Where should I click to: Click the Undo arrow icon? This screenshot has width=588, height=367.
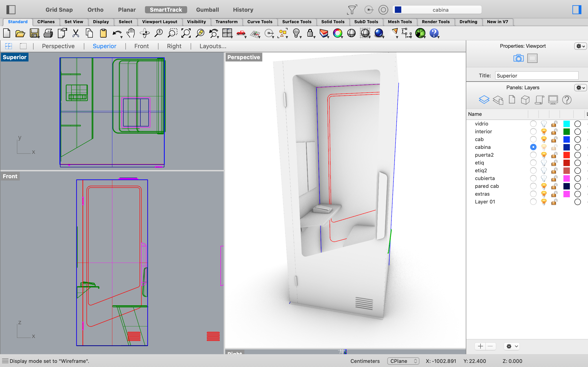117,33
